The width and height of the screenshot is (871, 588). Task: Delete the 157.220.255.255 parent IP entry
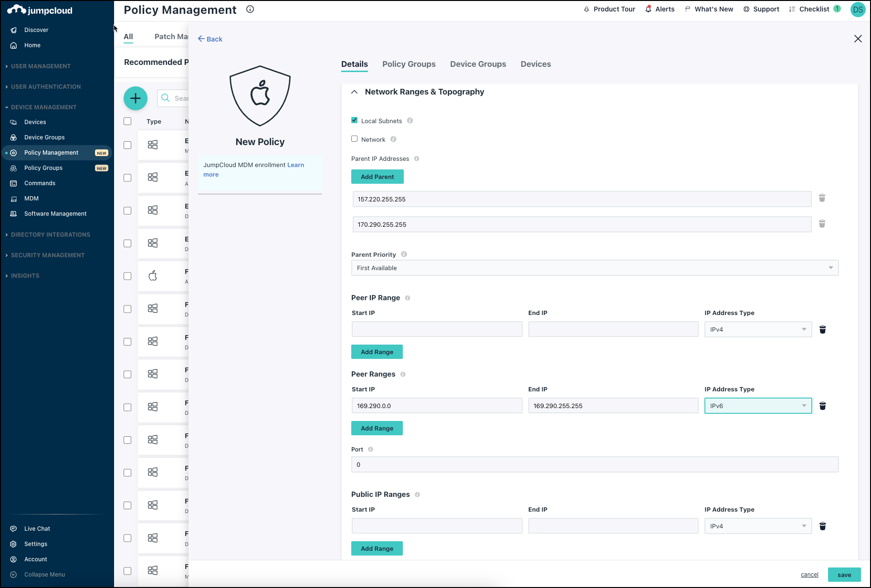pos(822,198)
